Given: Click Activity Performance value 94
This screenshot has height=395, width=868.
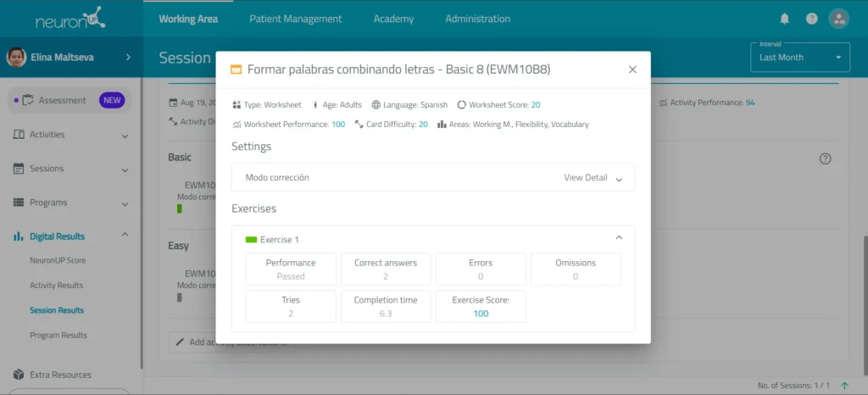Looking at the screenshot, I should 750,103.
